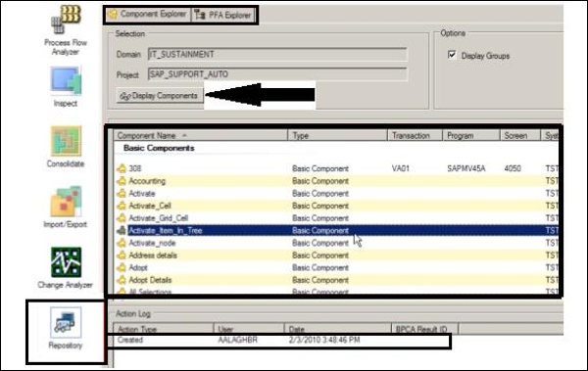Click the BPCA Result ID column header
The width and height of the screenshot is (588, 371).
(424, 329)
